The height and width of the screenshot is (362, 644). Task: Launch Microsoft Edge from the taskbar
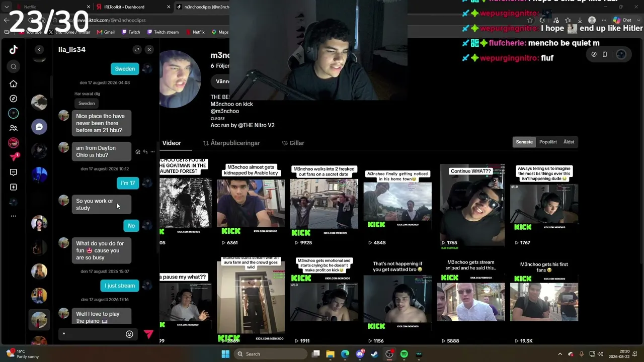(x=345, y=354)
